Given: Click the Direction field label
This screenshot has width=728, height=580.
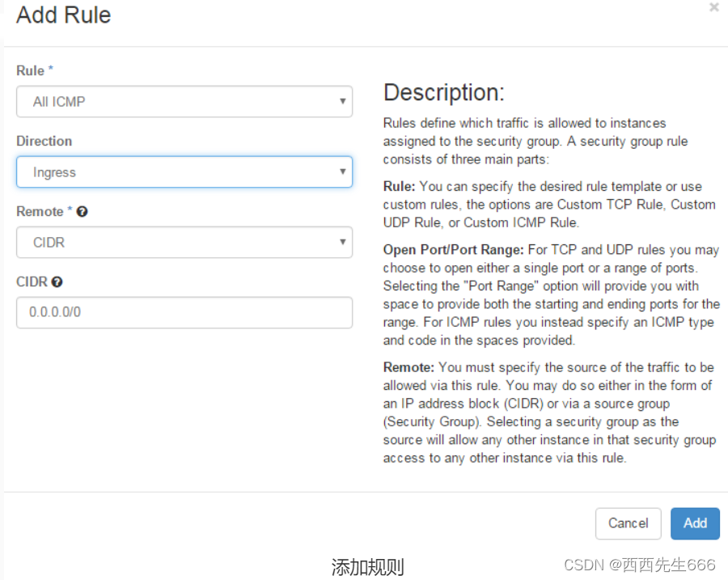Looking at the screenshot, I should 44,142.
